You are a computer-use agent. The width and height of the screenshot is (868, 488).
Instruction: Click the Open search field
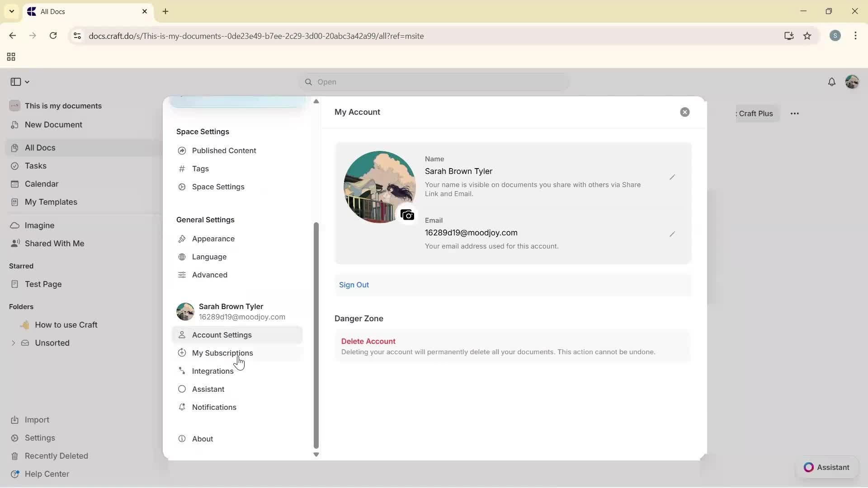pos(433,82)
